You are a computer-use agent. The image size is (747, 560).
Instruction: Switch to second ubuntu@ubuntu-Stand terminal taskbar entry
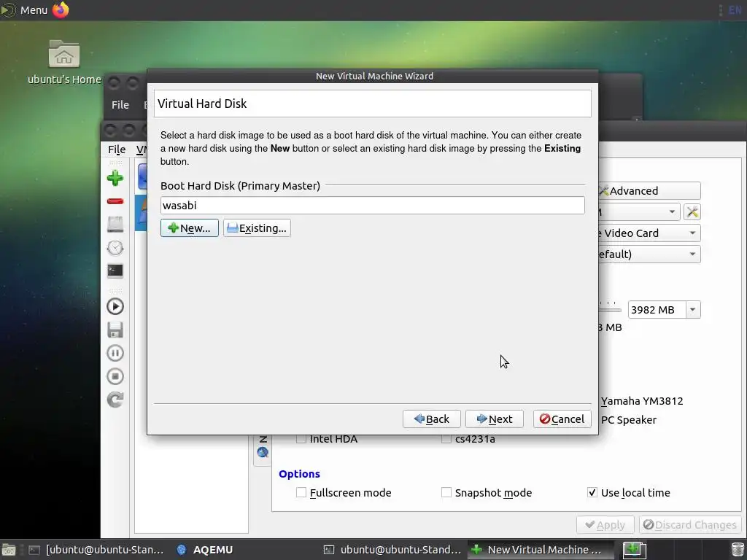[x=392, y=550]
